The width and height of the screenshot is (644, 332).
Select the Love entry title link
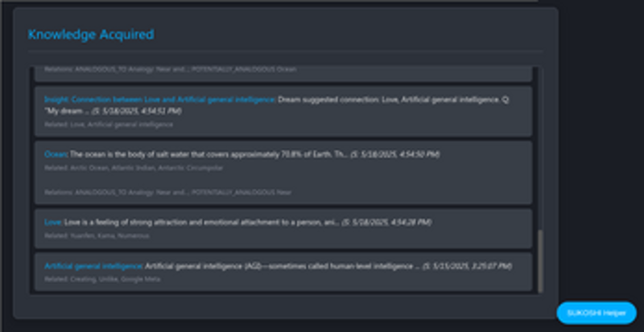pyautogui.click(x=53, y=221)
